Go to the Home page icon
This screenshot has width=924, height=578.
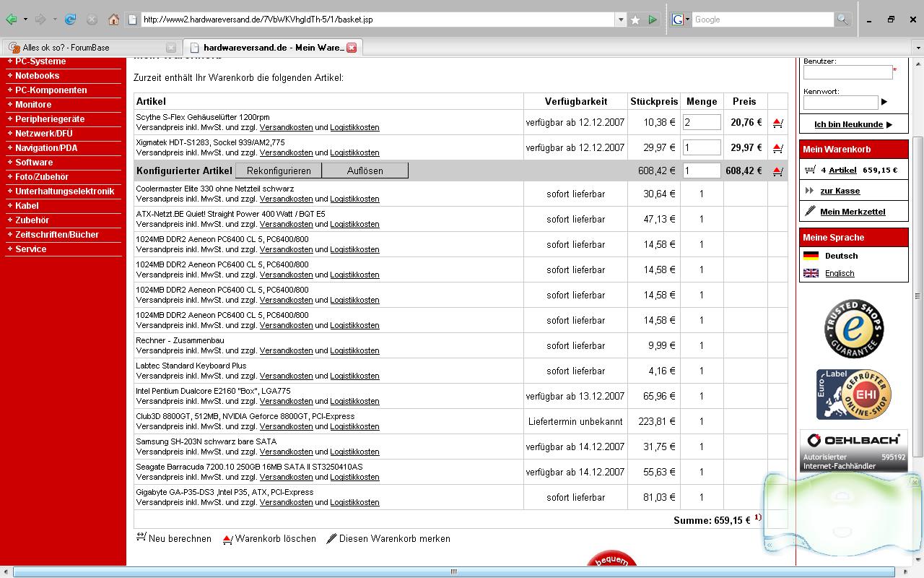point(113,20)
